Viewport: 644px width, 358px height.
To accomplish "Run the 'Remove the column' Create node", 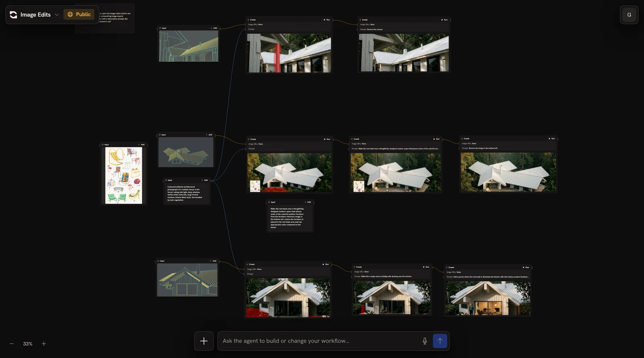I will click(x=444, y=20).
